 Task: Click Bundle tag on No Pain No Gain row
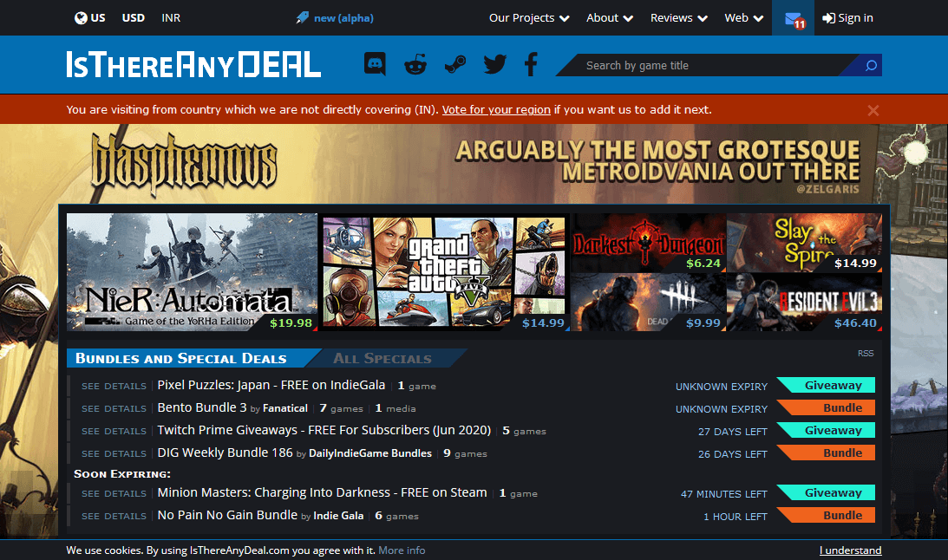pos(827,515)
